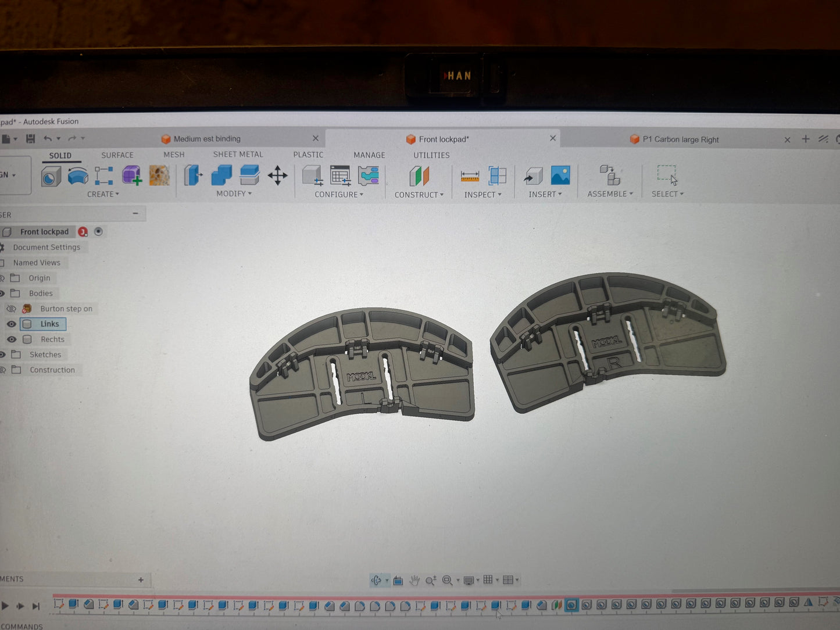Hide the Rechts body using its eye icon

coord(11,339)
